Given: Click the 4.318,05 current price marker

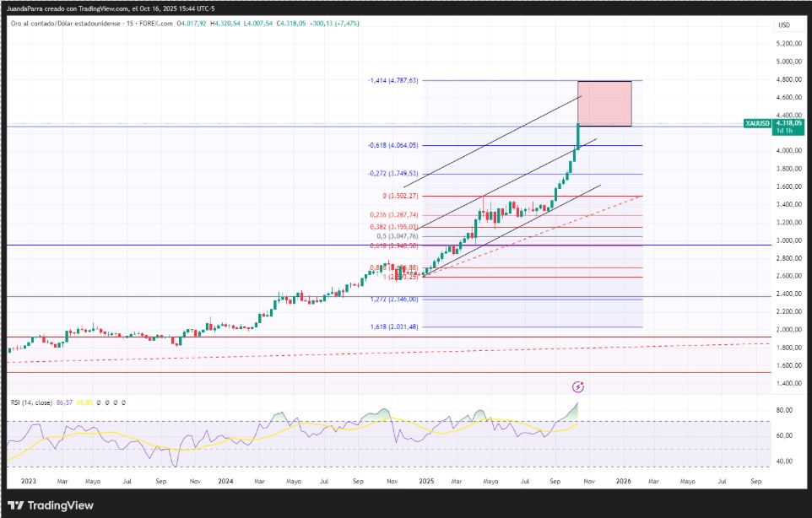Looking at the screenshot, I should point(790,121).
